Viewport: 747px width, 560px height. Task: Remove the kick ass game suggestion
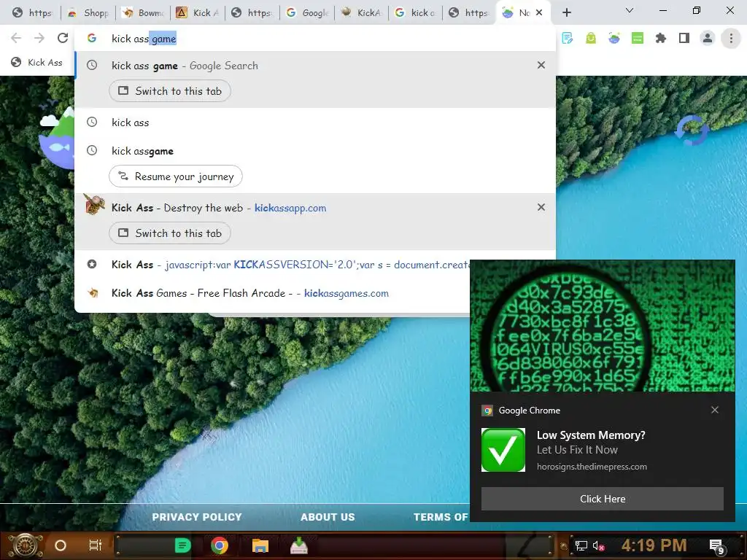[x=541, y=65]
